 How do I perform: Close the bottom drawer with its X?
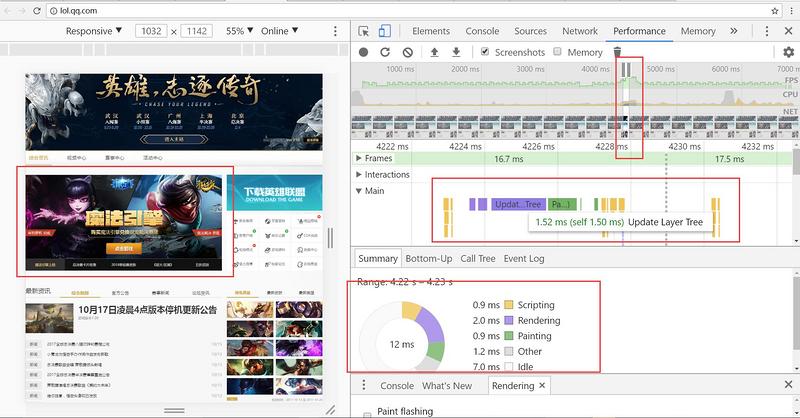coord(788,384)
